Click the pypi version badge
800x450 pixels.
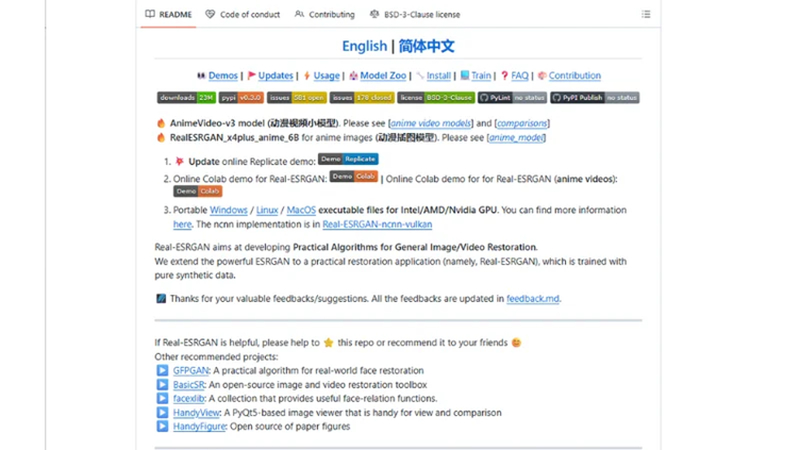click(x=241, y=97)
